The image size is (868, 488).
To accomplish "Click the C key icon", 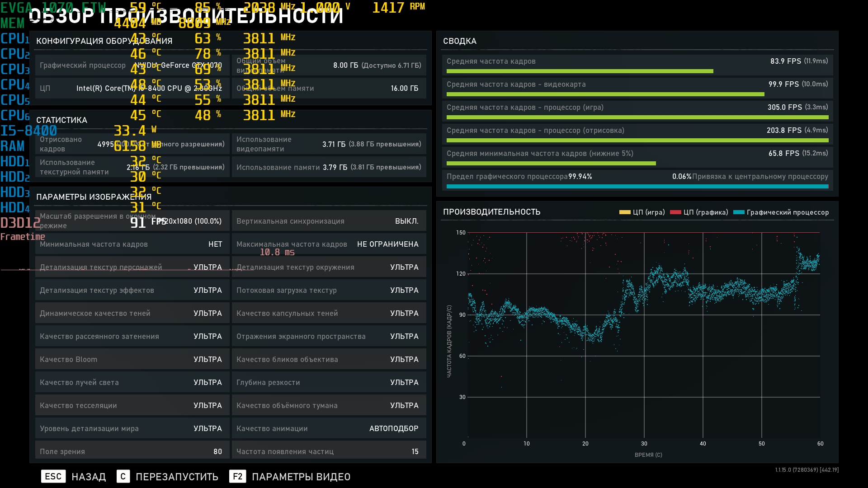I will (123, 476).
